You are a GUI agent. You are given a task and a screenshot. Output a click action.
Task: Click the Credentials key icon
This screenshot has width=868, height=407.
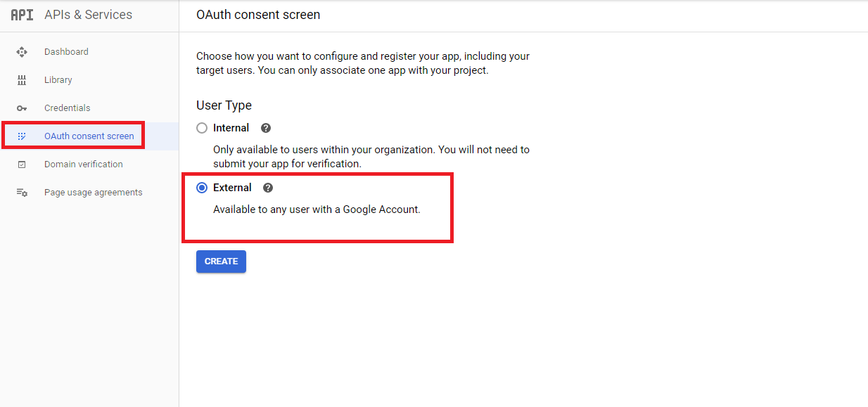click(22, 108)
